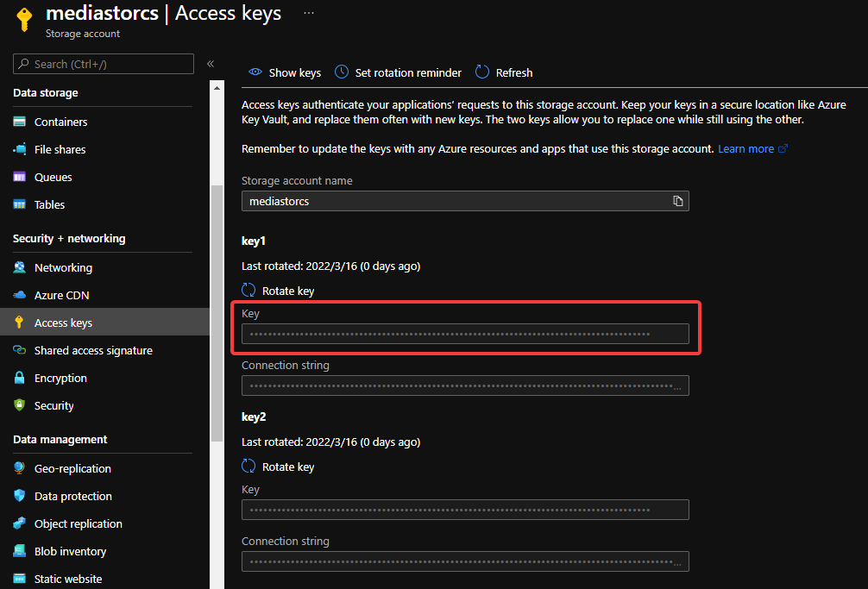Click the Rotate key icon under key1
This screenshot has width=868, height=589.
[248, 291]
